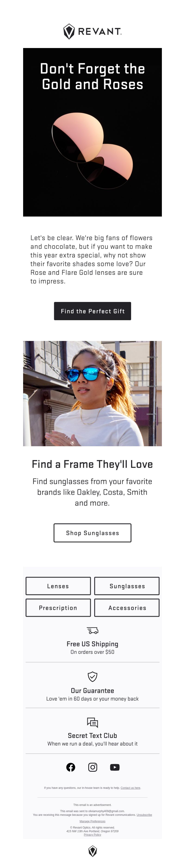The image size is (185, 868).
Task: Click the Secret Text Club chat icon
Action: [92, 722]
